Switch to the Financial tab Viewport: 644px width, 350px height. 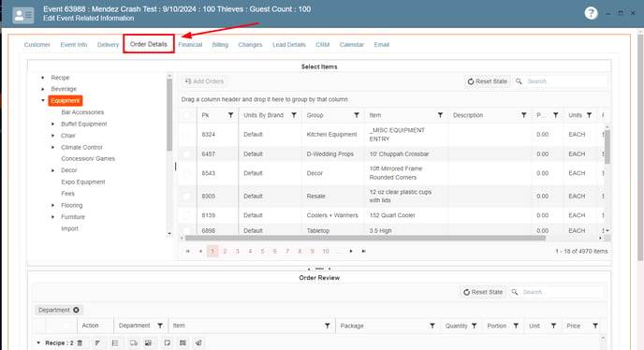click(x=190, y=45)
